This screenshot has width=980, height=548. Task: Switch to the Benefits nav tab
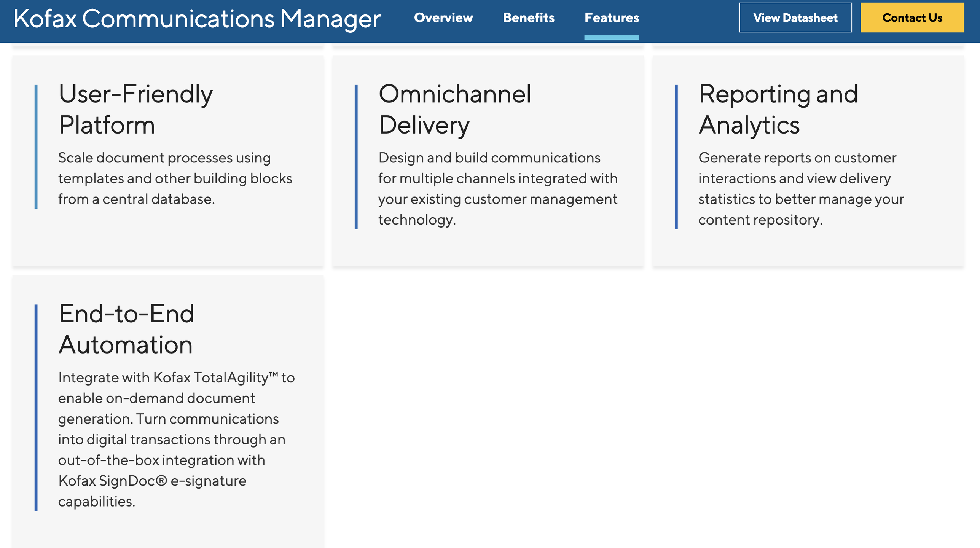tap(528, 18)
